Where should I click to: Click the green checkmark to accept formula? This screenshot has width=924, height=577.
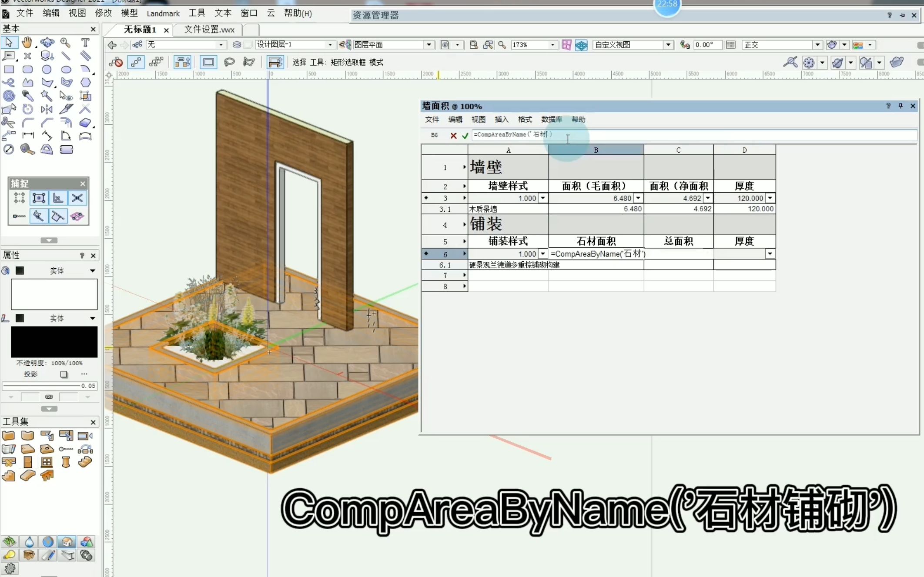coord(465,136)
